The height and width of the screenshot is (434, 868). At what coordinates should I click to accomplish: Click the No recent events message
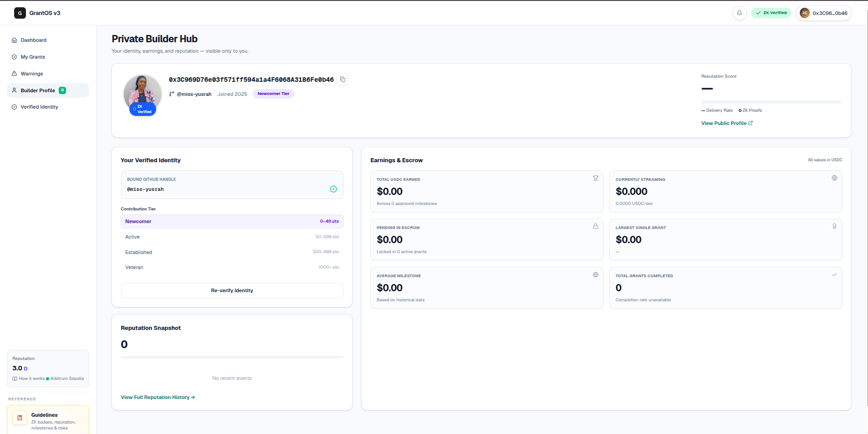click(x=232, y=378)
